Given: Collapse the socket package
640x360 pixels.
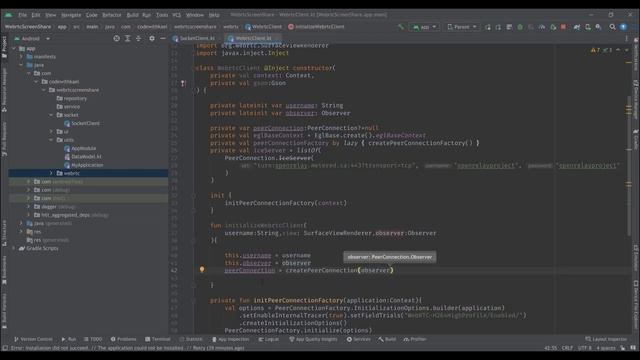Looking at the screenshot, I should coord(51,115).
